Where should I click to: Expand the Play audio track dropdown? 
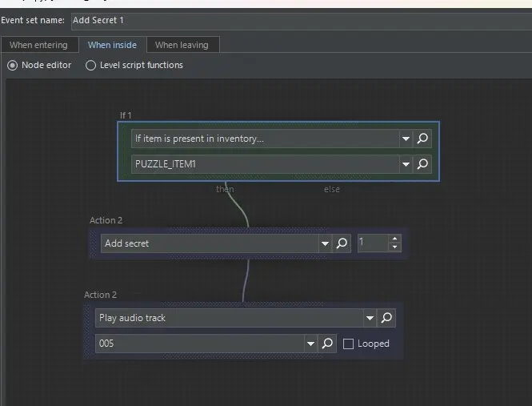pos(370,318)
